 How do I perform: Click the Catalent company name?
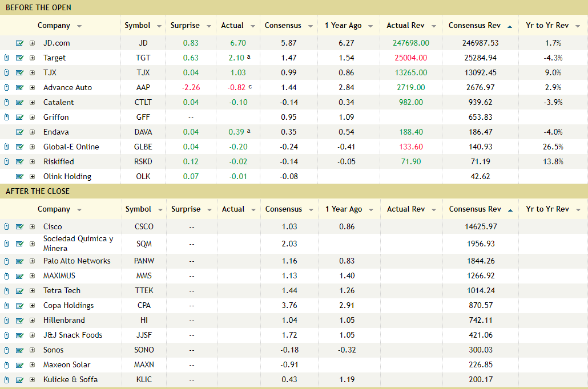58,102
